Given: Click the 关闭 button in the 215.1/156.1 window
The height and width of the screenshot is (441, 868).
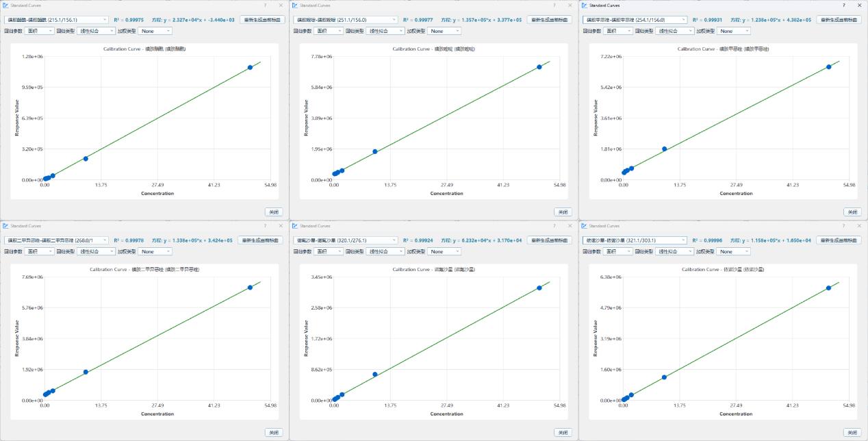Looking at the screenshot, I should [273, 212].
